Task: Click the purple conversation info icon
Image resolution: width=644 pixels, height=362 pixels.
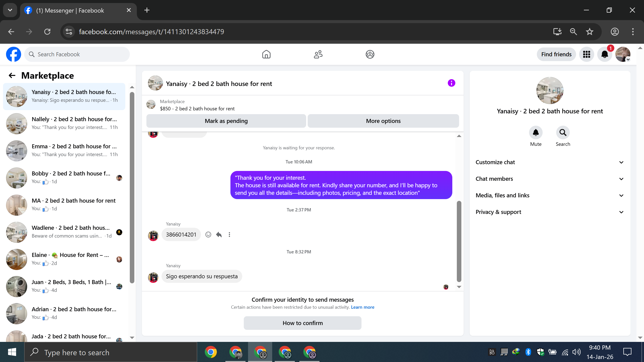Action: pos(451,83)
